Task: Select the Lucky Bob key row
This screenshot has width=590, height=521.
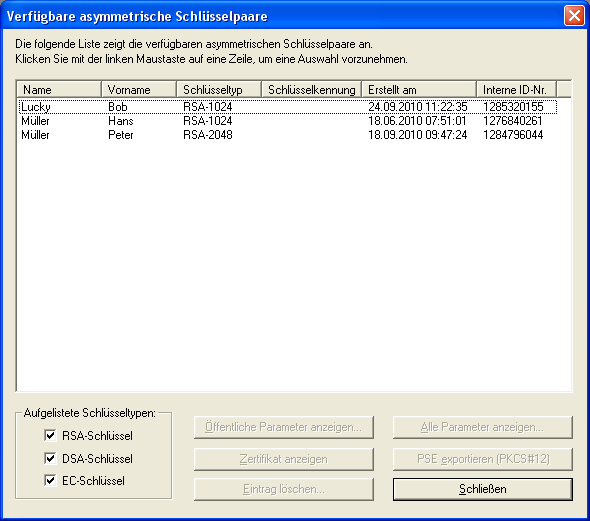Action: [x=288, y=107]
